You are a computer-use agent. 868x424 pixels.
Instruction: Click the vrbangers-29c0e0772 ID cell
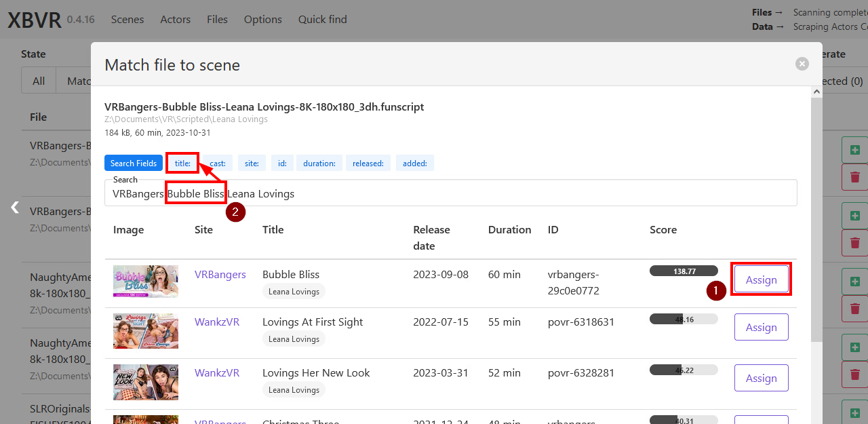(x=574, y=282)
